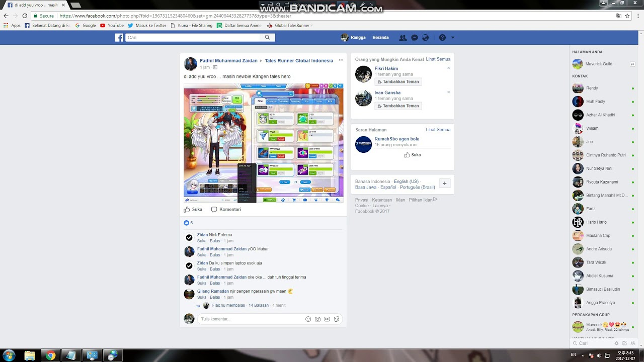
Task: Switch language to English (US)
Action: click(x=406, y=182)
